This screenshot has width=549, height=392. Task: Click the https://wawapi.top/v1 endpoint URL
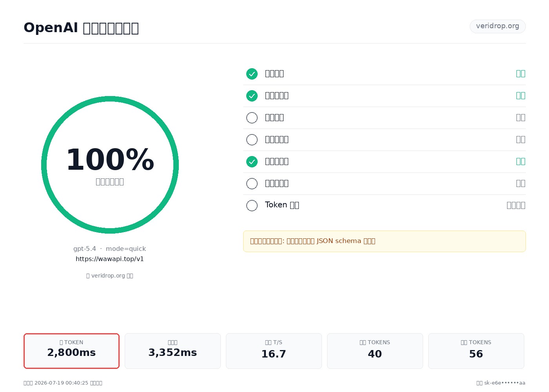(110, 259)
